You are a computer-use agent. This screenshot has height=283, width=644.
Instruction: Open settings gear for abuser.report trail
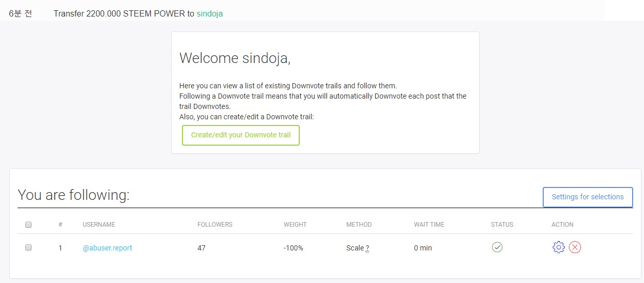point(558,247)
